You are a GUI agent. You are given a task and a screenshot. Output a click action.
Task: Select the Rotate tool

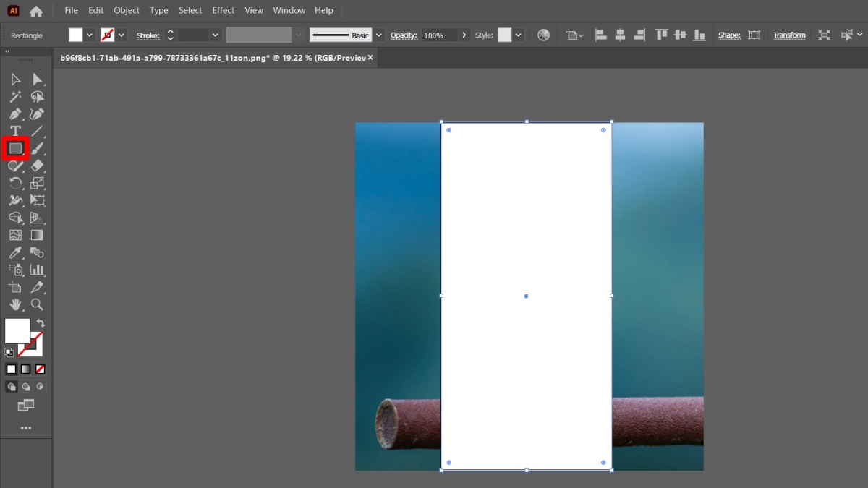[15, 183]
